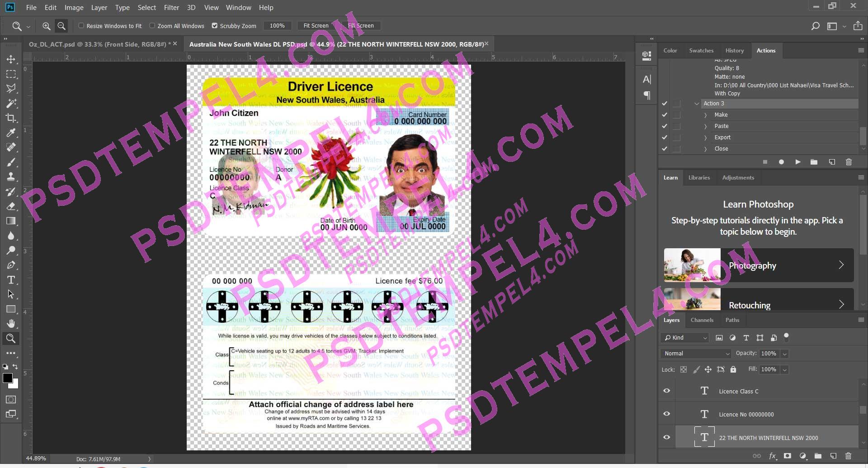Activate the Zoom tool
Image resolution: width=868 pixels, height=468 pixels.
[x=11, y=338]
